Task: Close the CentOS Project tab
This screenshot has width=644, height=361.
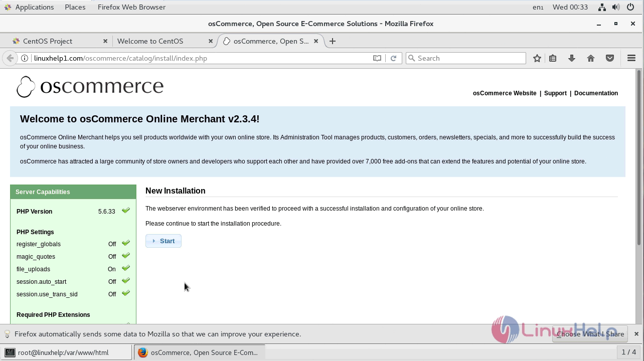Action: coord(105,41)
